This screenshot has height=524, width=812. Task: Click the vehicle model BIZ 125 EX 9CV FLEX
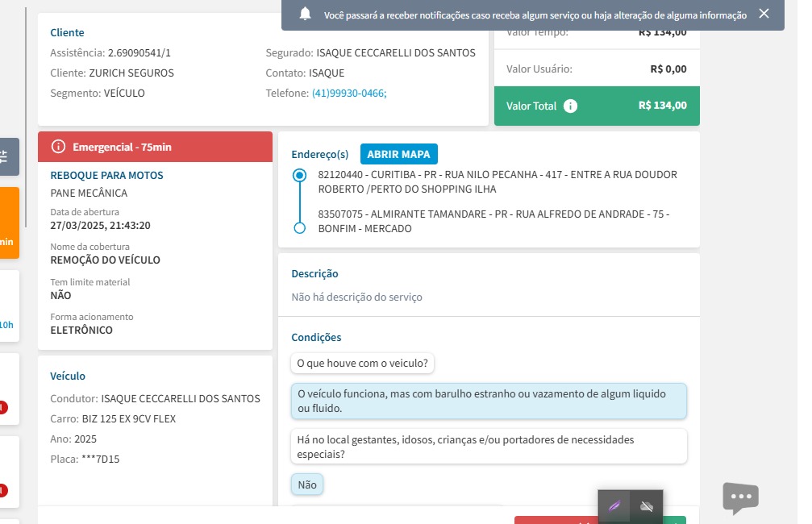point(129,419)
